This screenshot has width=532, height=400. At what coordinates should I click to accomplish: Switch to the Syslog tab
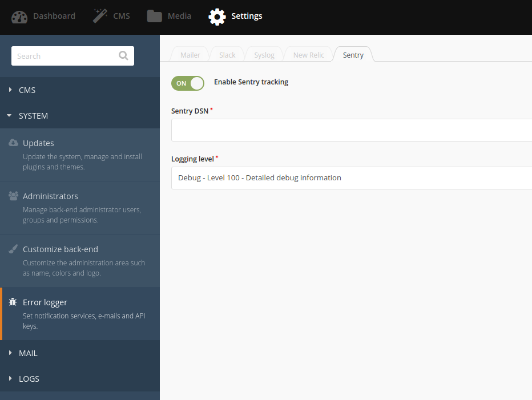[x=264, y=55]
